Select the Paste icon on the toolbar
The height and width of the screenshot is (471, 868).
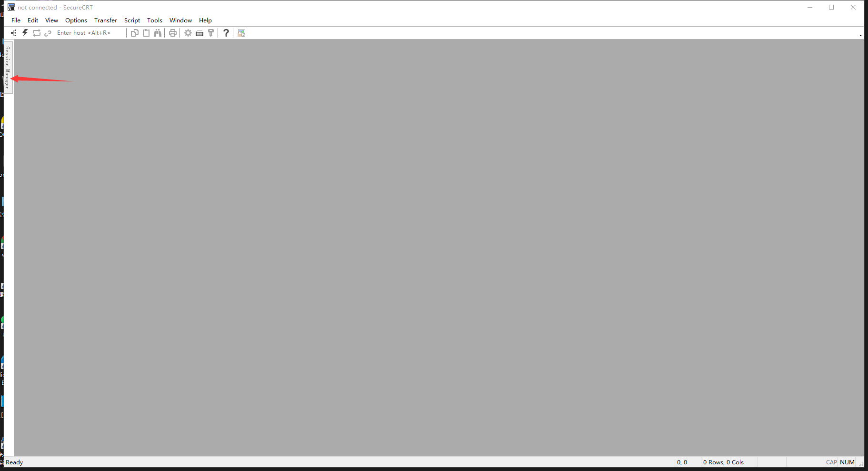click(146, 32)
